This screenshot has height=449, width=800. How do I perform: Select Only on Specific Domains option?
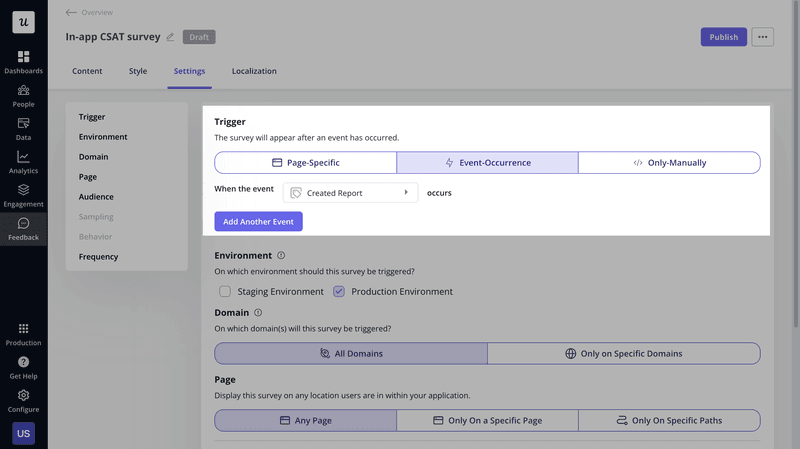point(623,353)
